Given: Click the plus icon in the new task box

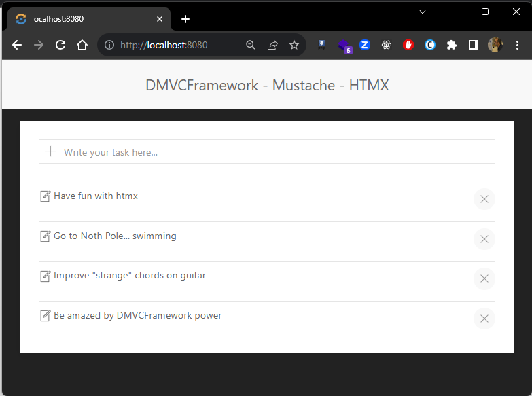Looking at the screenshot, I should pos(50,151).
